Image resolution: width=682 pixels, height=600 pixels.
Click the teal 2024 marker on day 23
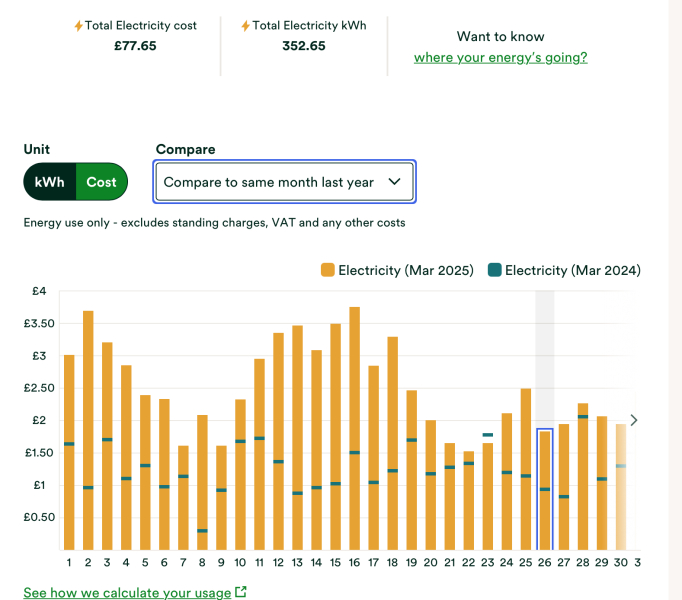(487, 435)
